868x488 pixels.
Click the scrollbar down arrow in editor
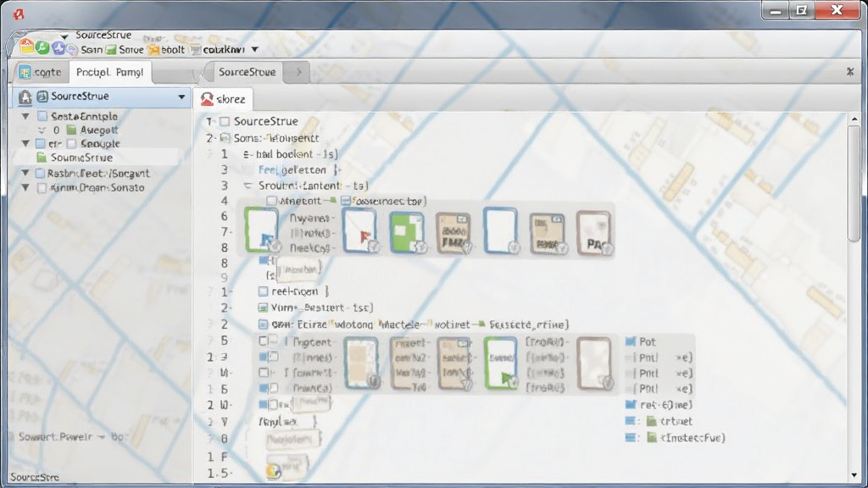point(854,475)
